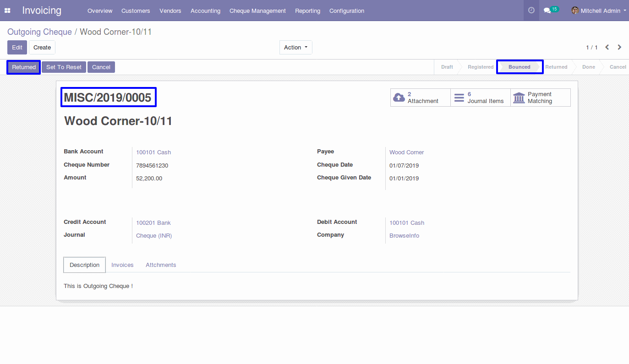The width and height of the screenshot is (629, 364).
Task: Select the Registered status stage
Action: click(481, 67)
